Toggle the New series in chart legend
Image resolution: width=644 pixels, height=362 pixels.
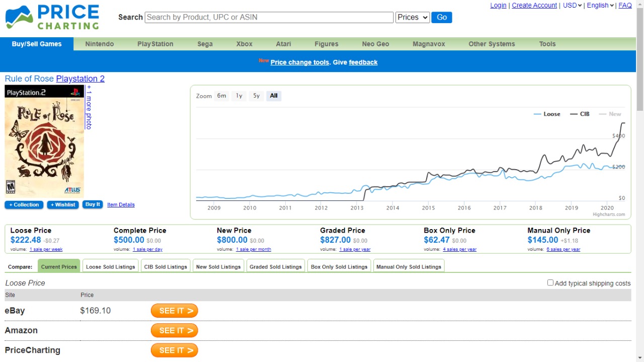[610, 114]
